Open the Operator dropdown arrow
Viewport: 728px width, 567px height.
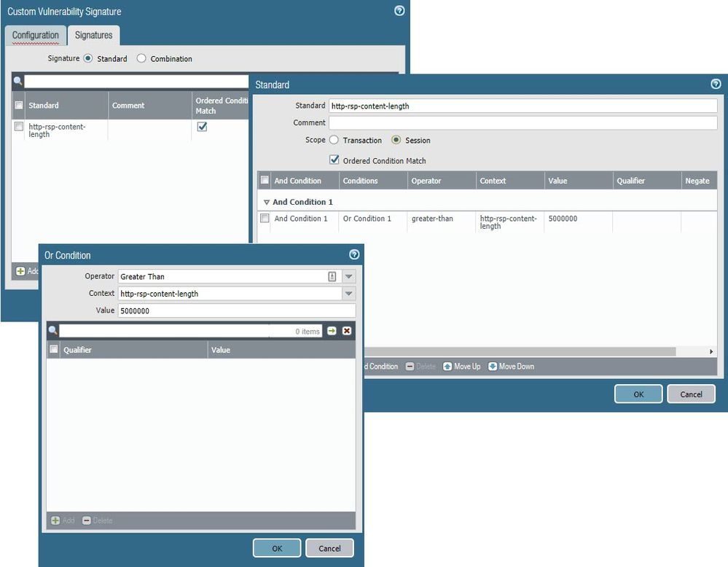[348, 276]
